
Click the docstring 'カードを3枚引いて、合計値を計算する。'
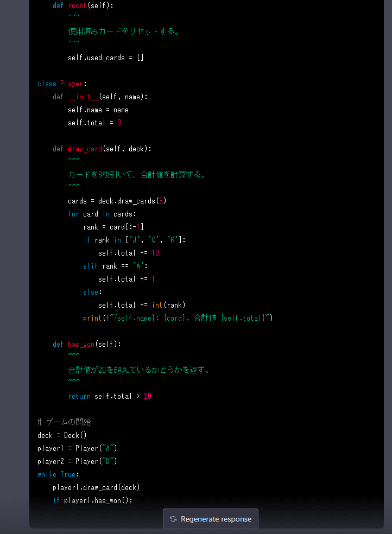[137, 175]
